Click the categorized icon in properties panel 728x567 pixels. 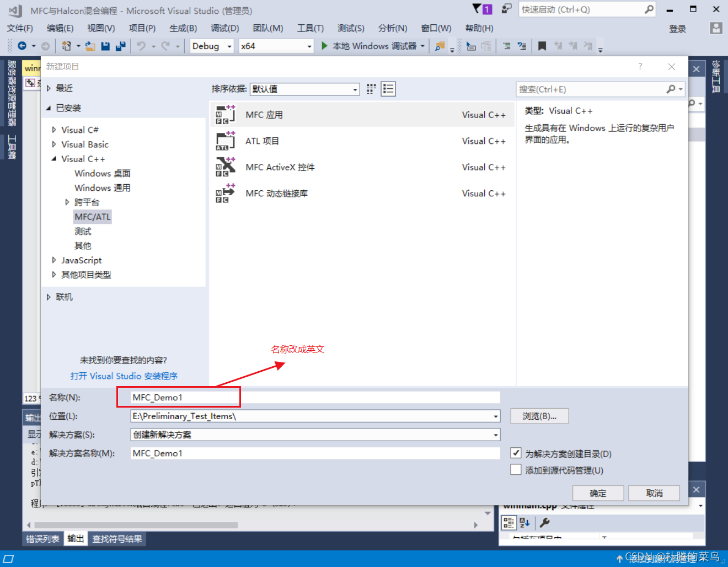[x=508, y=522]
